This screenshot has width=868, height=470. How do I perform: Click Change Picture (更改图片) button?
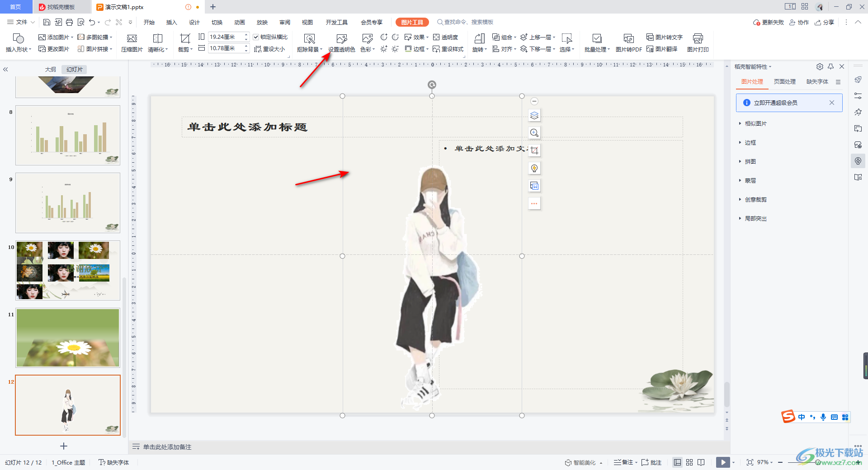54,49
